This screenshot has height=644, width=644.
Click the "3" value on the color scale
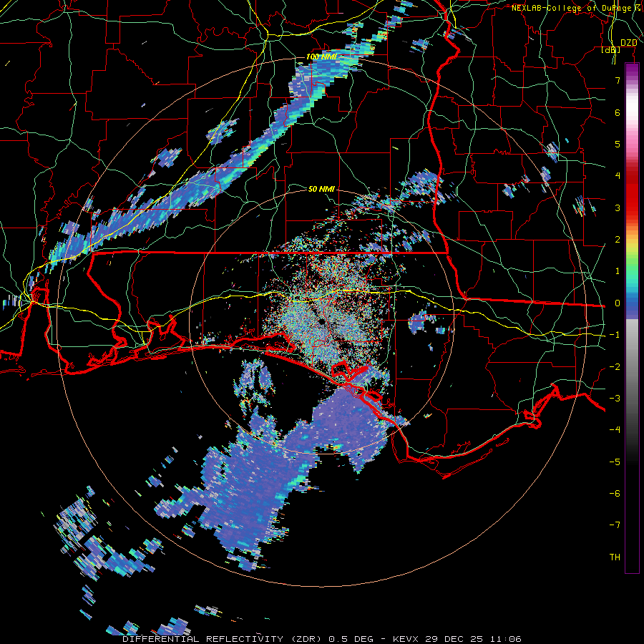click(x=618, y=208)
